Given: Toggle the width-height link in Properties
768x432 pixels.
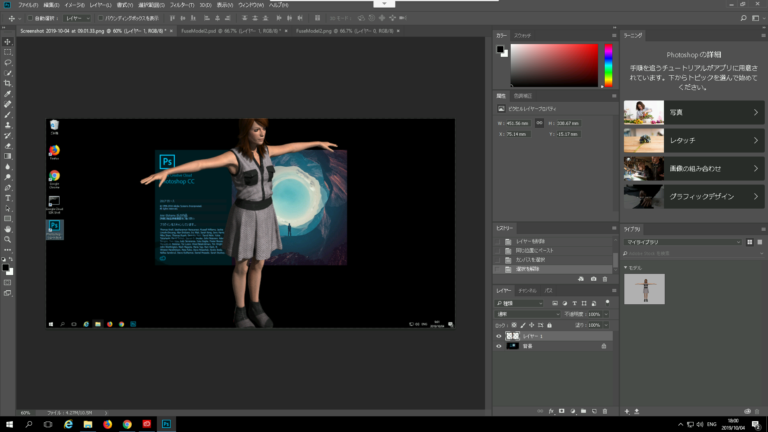Looking at the screenshot, I should point(539,123).
